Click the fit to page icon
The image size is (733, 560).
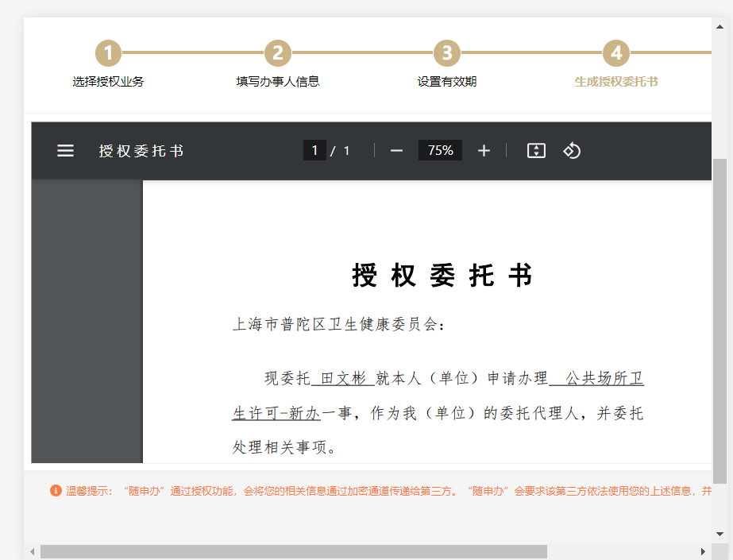[536, 151]
